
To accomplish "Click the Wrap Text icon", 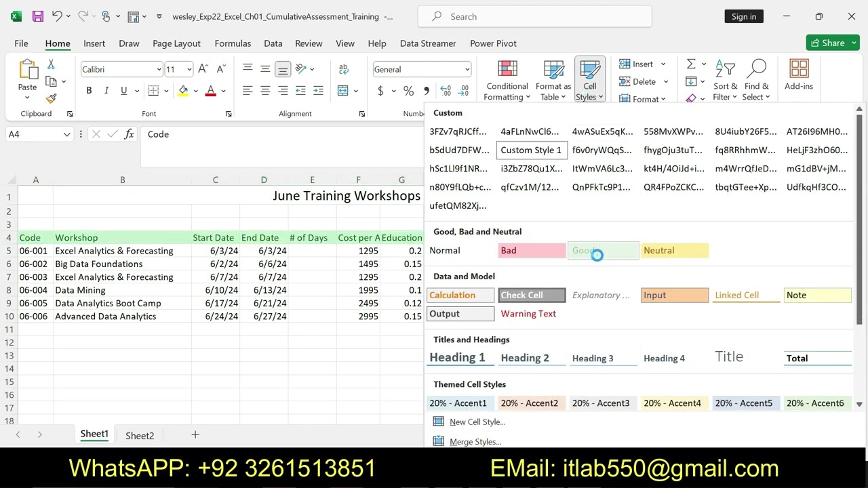I will tap(344, 68).
